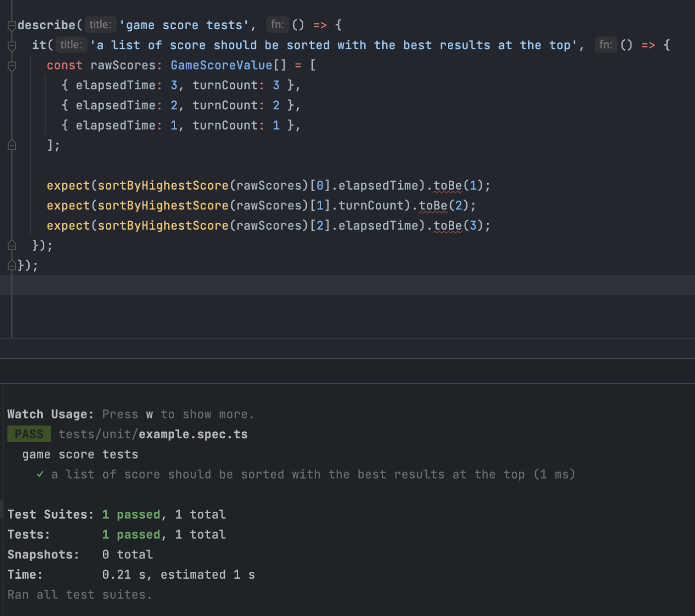The image size is (695, 616).
Task: Click 'sortByHighestScore' in the [1].turnCount line
Action: (x=163, y=205)
